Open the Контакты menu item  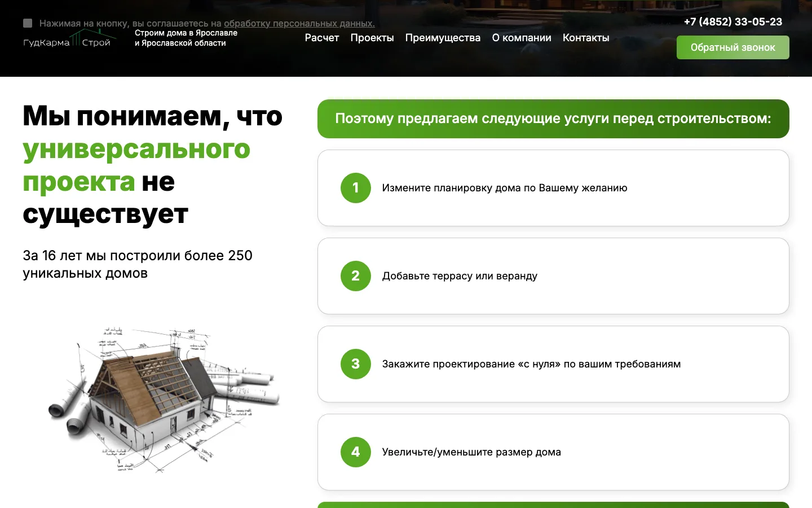[x=586, y=38]
